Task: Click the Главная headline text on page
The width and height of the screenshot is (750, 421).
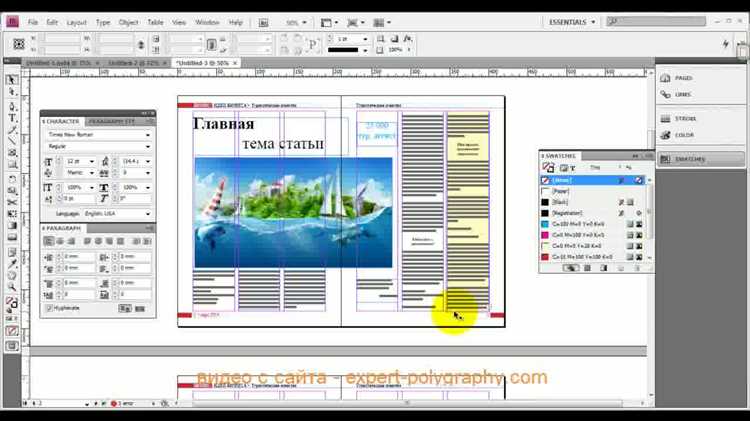Action: coord(223,124)
